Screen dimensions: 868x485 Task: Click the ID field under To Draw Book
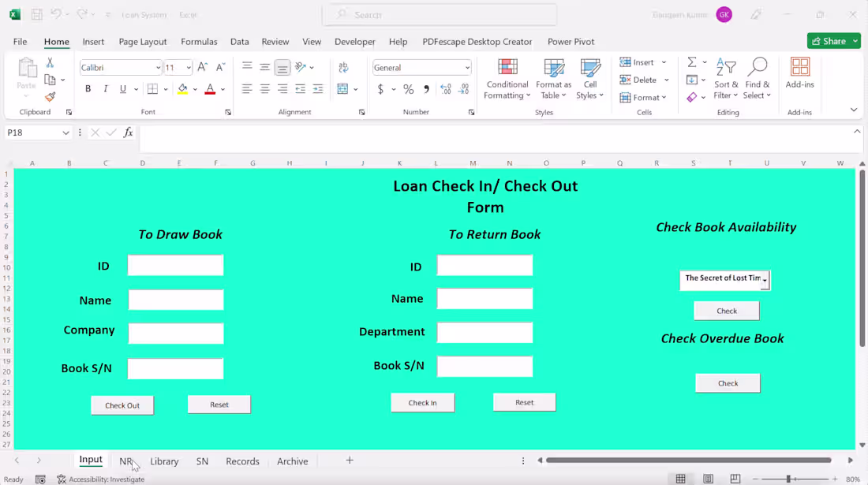175,265
